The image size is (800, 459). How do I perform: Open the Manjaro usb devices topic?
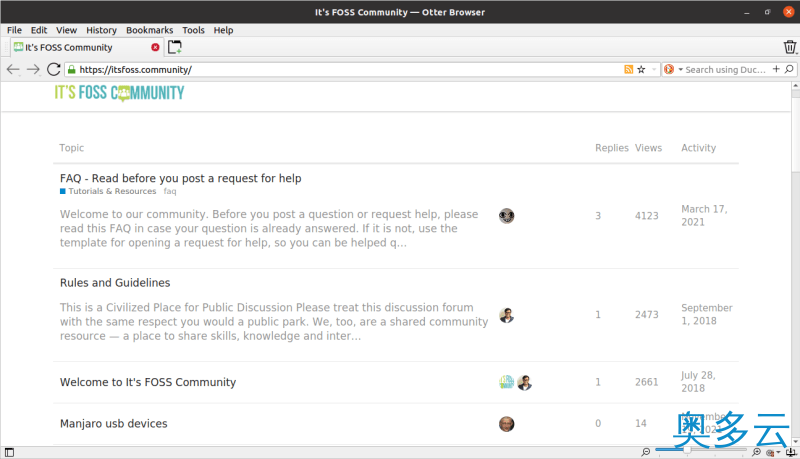pyautogui.click(x=113, y=423)
